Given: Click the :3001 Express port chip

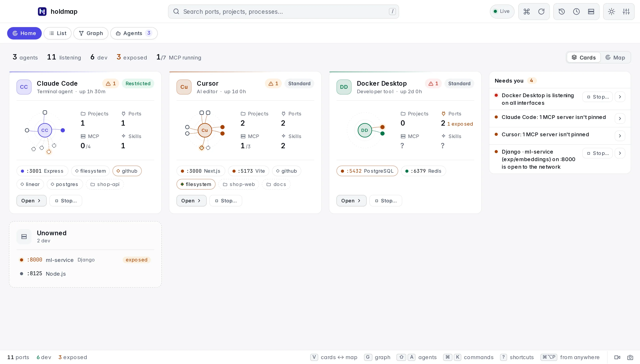Looking at the screenshot, I should (42, 171).
